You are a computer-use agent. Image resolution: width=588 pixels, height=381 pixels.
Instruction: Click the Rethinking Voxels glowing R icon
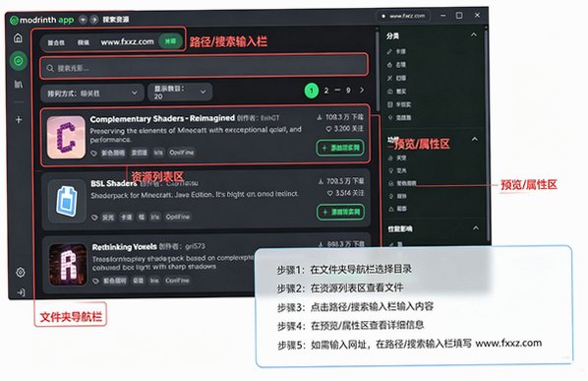(68, 265)
